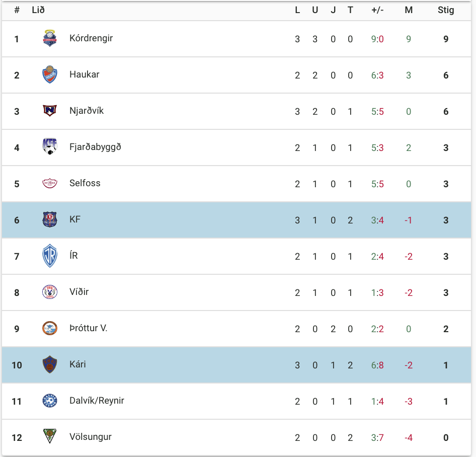Click the Fjarðabyggð KFF crest
Viewport: 476px width, 457px height.
[x=50, y=146]
